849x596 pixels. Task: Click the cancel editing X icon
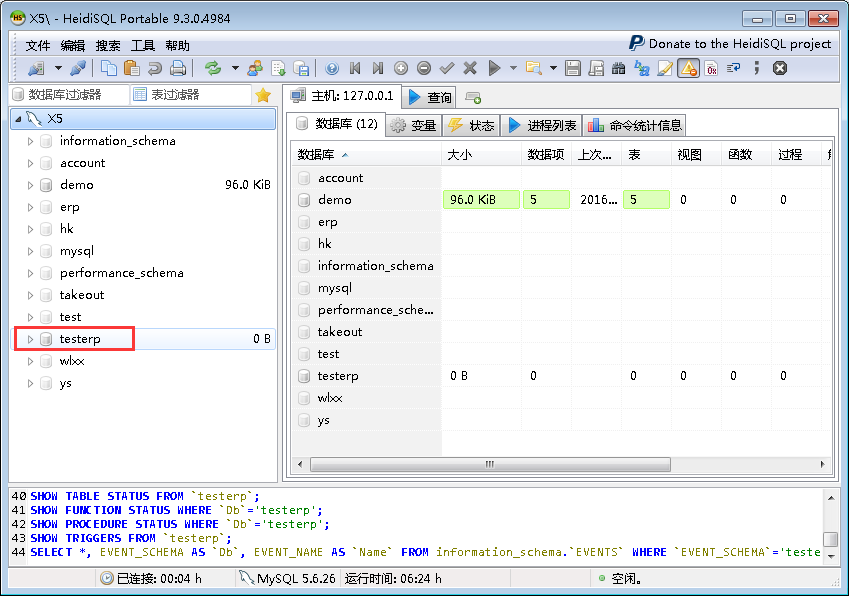coord(470,68)
